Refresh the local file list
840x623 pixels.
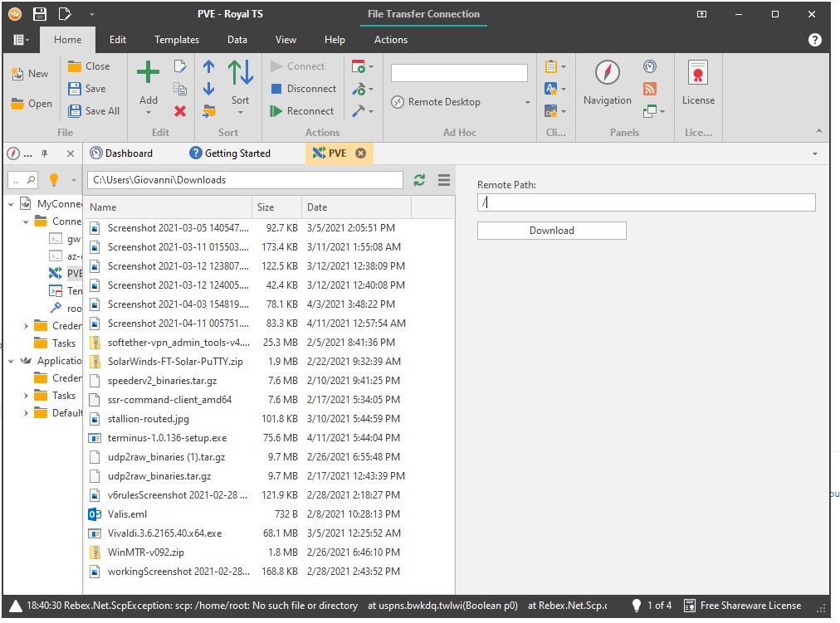420,180
